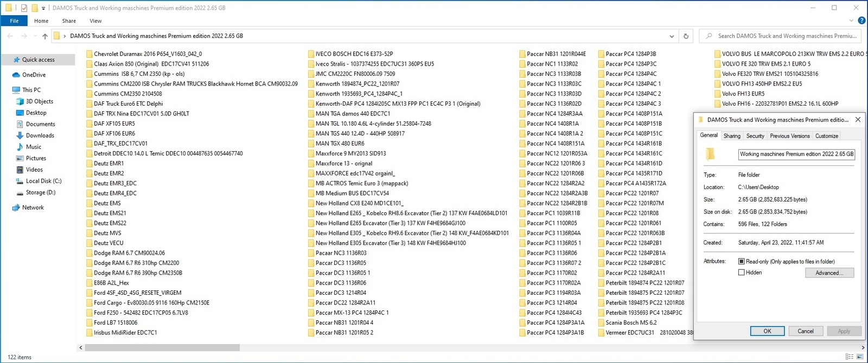Select DAF XF105 EUR5 folder
The width and height of the screenshot is (868, 363).
(110, 124)
